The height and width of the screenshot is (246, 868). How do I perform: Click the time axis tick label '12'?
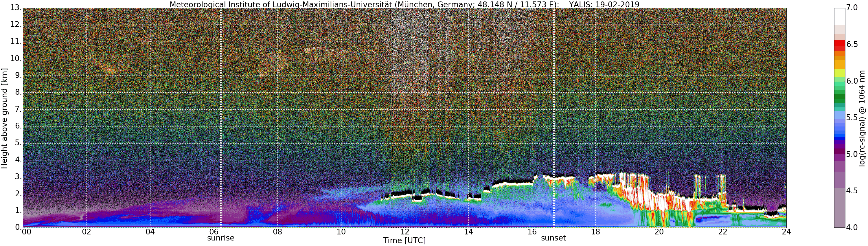click(405, 232)
